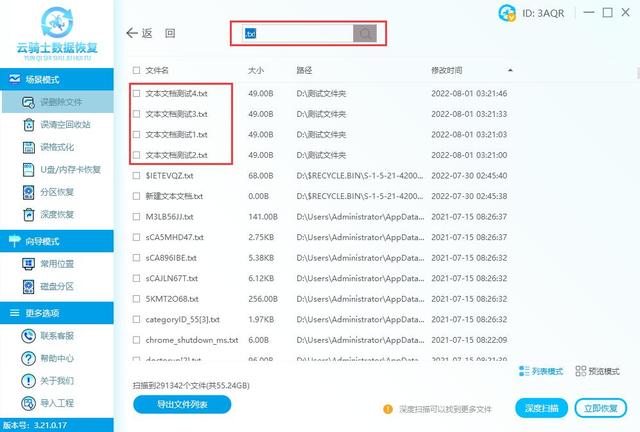
Task: Open the 分区恢复 option
Action: tap(49, 192)
